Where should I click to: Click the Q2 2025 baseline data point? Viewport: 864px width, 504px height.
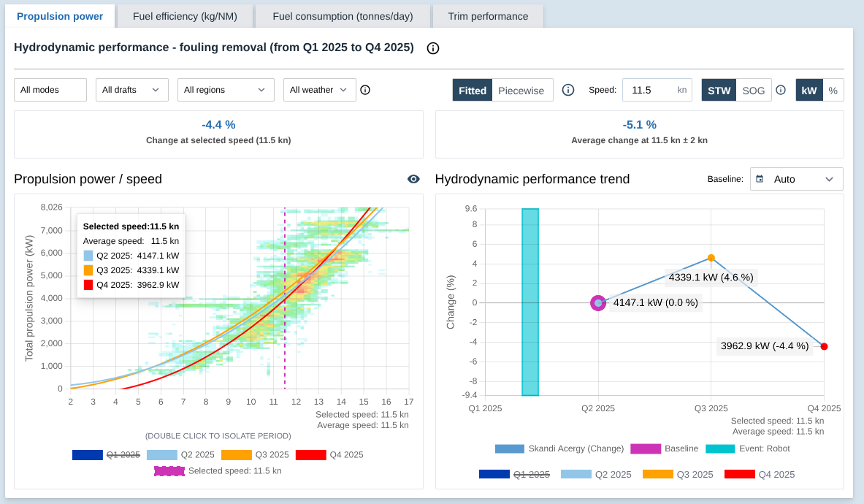point(598,303)
